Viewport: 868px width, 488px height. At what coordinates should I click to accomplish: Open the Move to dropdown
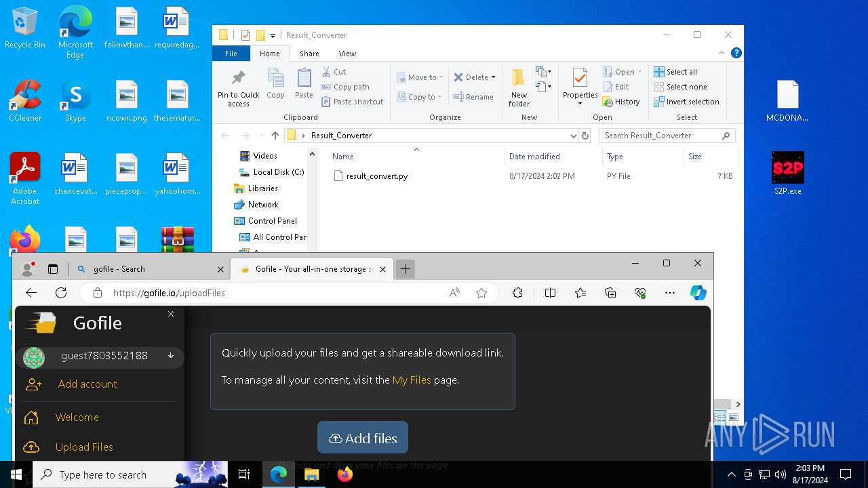[420, 77]
